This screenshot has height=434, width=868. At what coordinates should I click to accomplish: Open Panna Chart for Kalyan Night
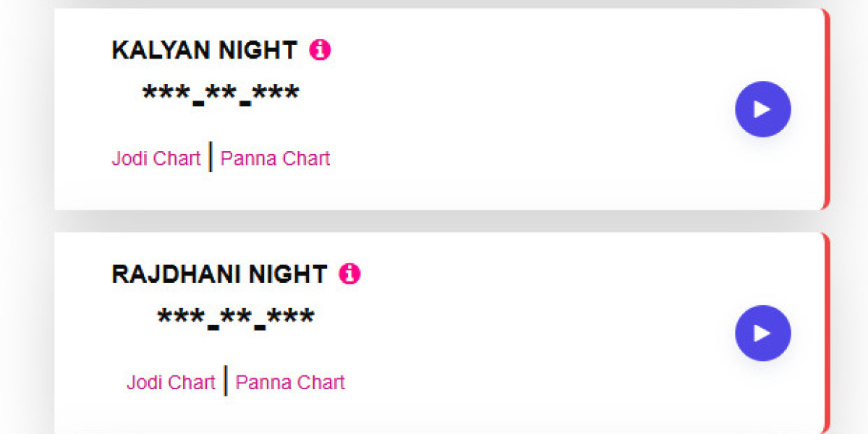(x=275, y=158)
